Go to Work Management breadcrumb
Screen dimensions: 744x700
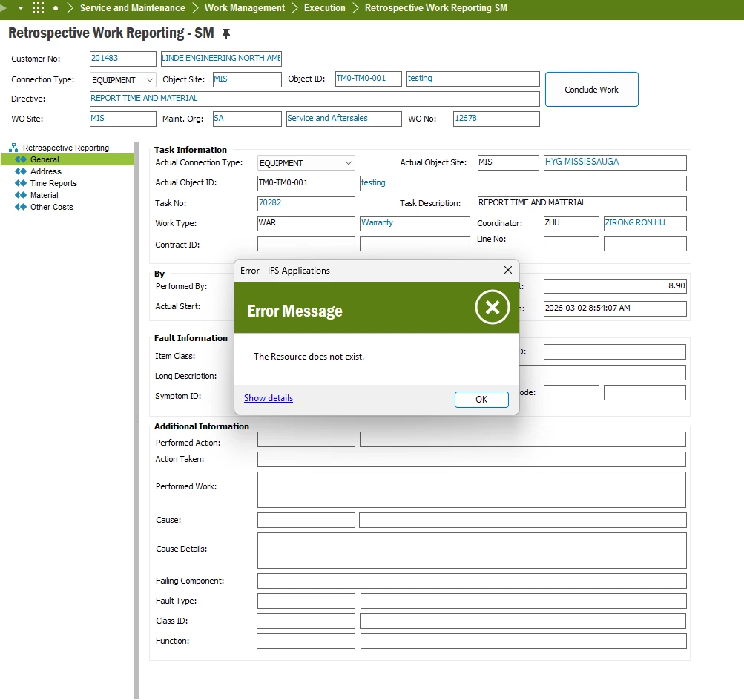(x=244, y=8)
